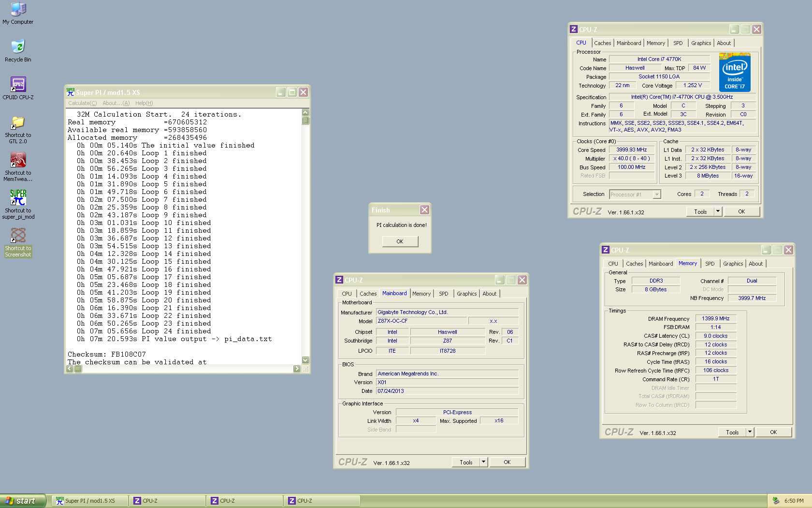Click the Intel Core i7 4770K name field

[659, 59]
